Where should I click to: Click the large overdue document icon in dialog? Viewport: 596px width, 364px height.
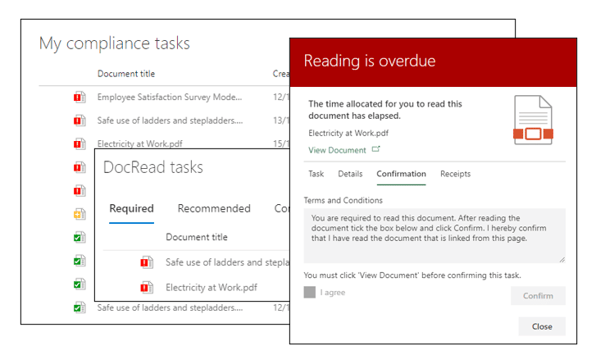(534, 121)
